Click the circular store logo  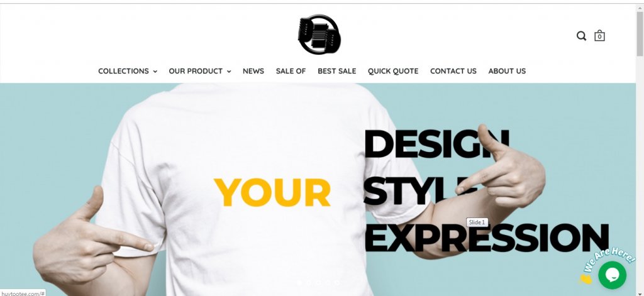319,35
